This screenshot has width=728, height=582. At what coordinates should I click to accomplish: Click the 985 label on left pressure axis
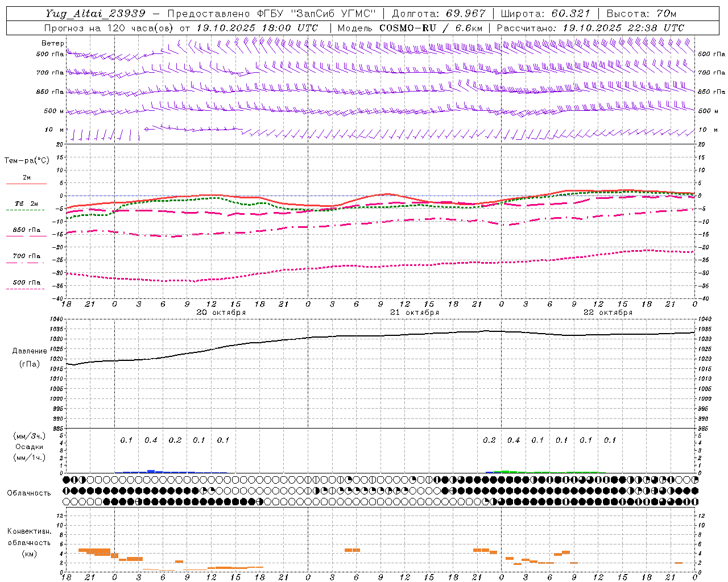tap(57, 429)
